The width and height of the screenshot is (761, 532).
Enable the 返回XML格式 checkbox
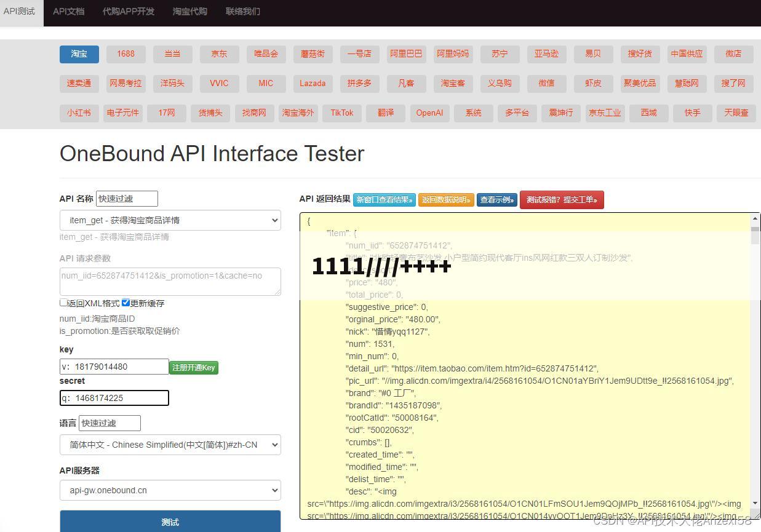coord(63,303)
